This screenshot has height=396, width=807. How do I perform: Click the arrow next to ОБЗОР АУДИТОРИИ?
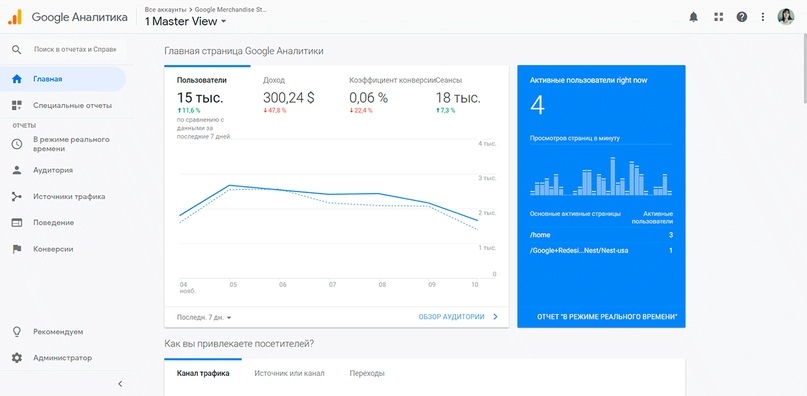pos(496,317)
